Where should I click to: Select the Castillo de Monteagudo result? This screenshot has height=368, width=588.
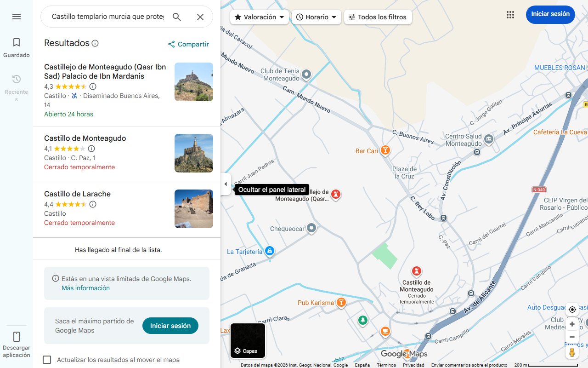tap(85, 138)
